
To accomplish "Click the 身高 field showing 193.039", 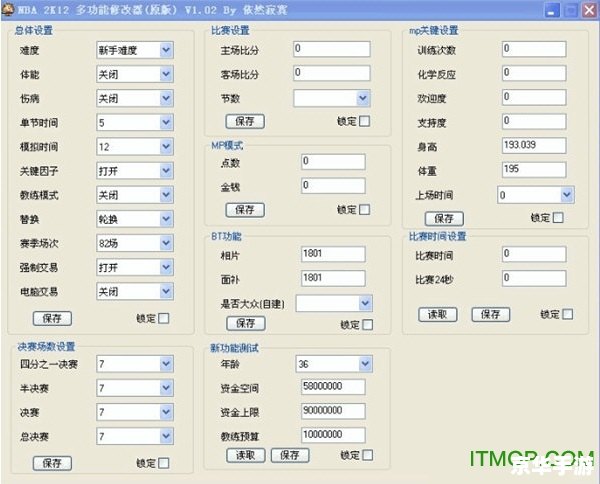I will point(534,145).
